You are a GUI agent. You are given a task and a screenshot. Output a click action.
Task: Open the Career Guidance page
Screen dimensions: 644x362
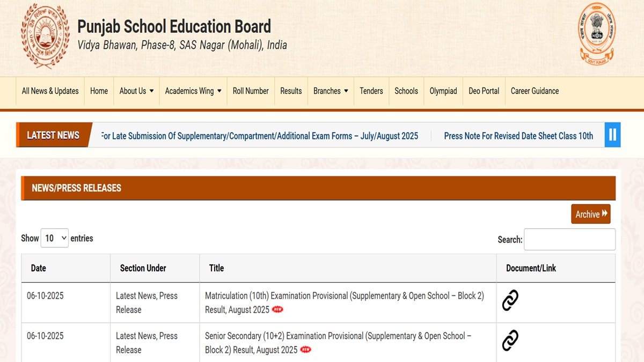pos(535,91)
